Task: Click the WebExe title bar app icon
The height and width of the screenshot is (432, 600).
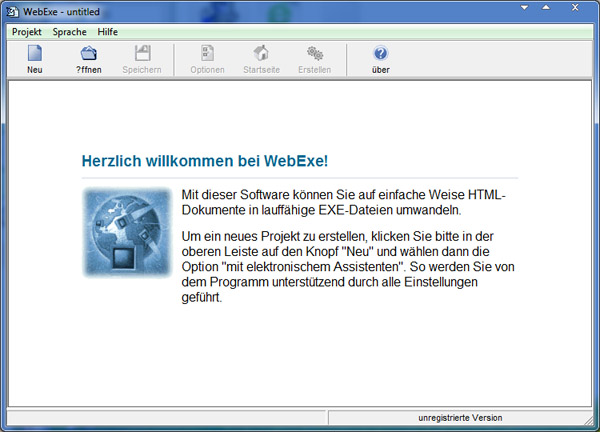Action: coord(12,12)
